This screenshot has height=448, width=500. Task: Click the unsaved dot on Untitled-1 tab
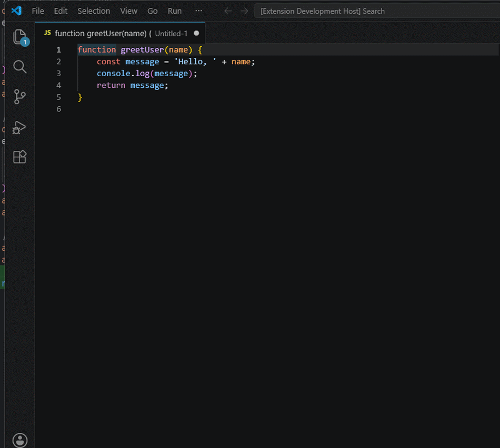(x=196, y=33)
